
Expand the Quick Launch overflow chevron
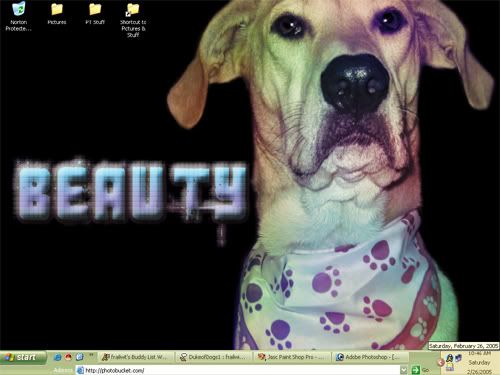click(91, 355)
